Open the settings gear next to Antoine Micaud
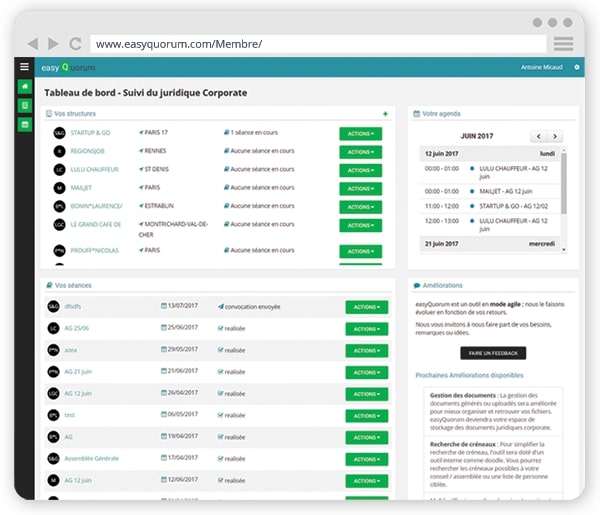600x515 pixels. pos(576,67)
